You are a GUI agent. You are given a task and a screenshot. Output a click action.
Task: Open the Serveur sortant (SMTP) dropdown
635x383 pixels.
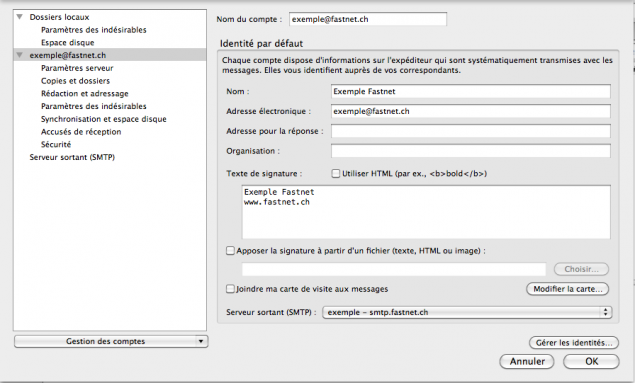[467, 312]
